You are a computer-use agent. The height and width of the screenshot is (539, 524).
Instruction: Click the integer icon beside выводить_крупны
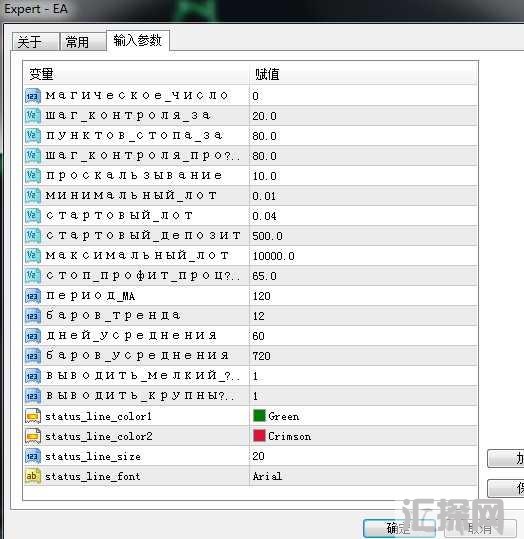pos(33,396)
